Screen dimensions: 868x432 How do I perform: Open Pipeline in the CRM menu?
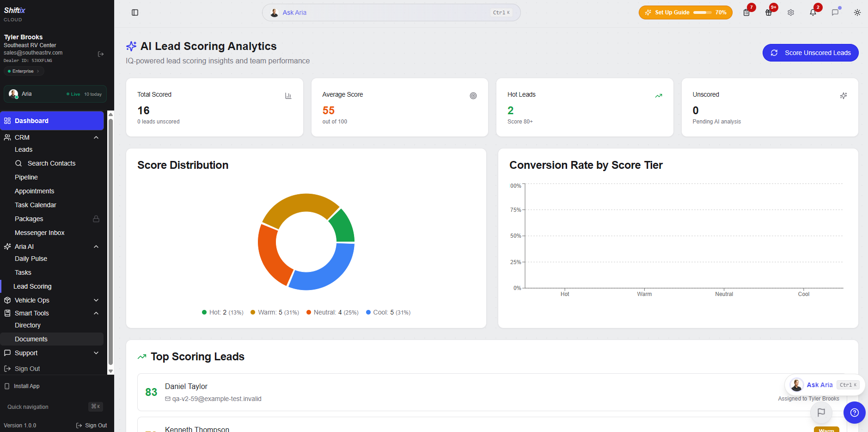coord(26,177)
